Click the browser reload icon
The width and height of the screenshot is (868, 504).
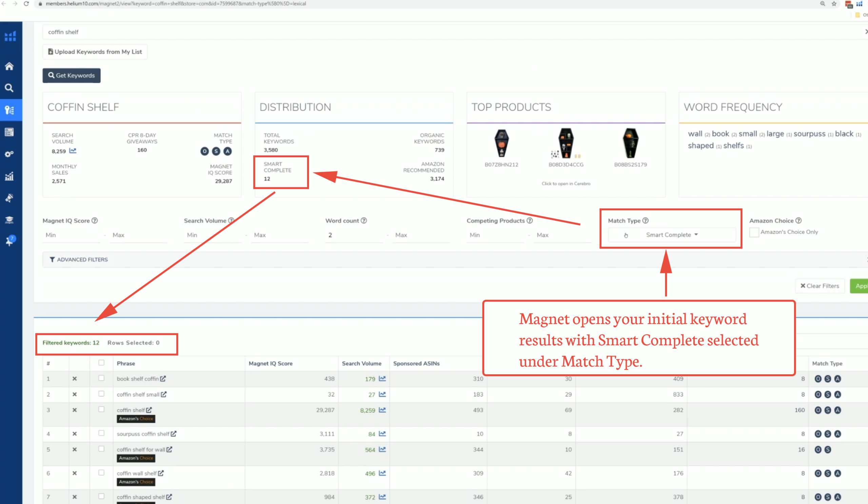(x=26, y=4)
